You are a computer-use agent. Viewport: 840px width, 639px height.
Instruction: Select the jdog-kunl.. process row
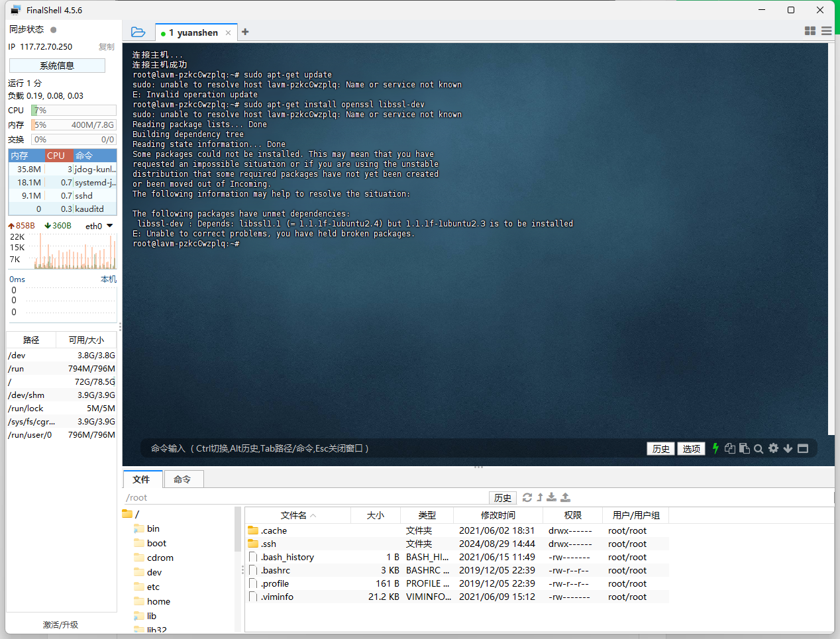(62, 169)
